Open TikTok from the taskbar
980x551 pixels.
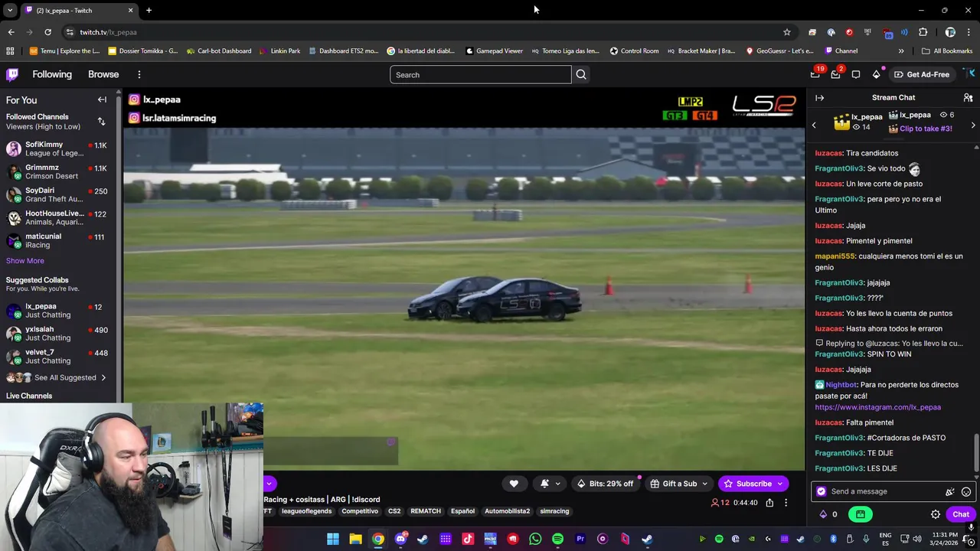click(468, 540)
